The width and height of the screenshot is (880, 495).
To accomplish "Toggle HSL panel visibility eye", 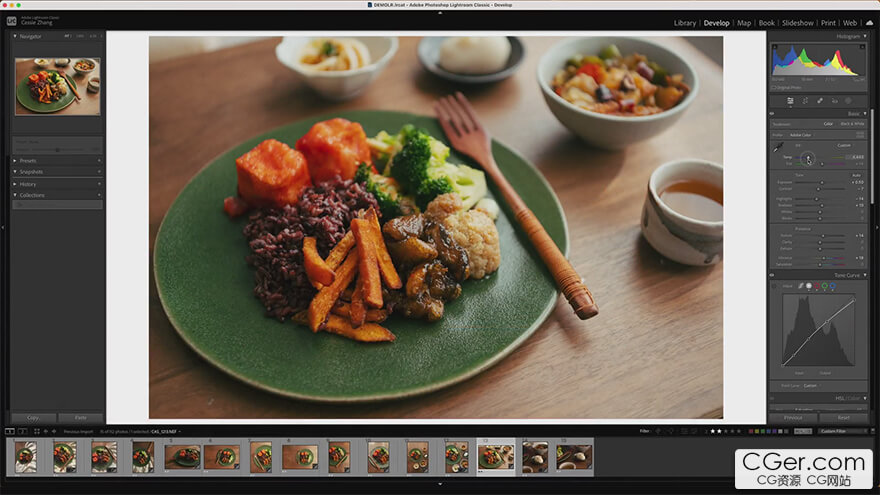I will coord(772,398).
